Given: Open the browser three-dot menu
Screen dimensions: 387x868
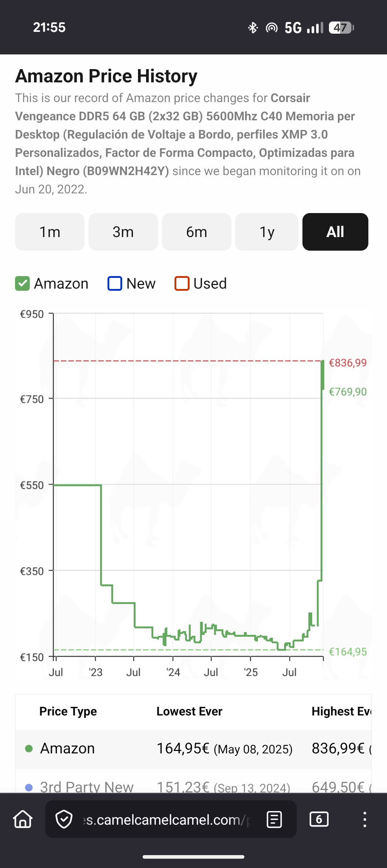Looking at the screenshot, I should pos(364,819).
